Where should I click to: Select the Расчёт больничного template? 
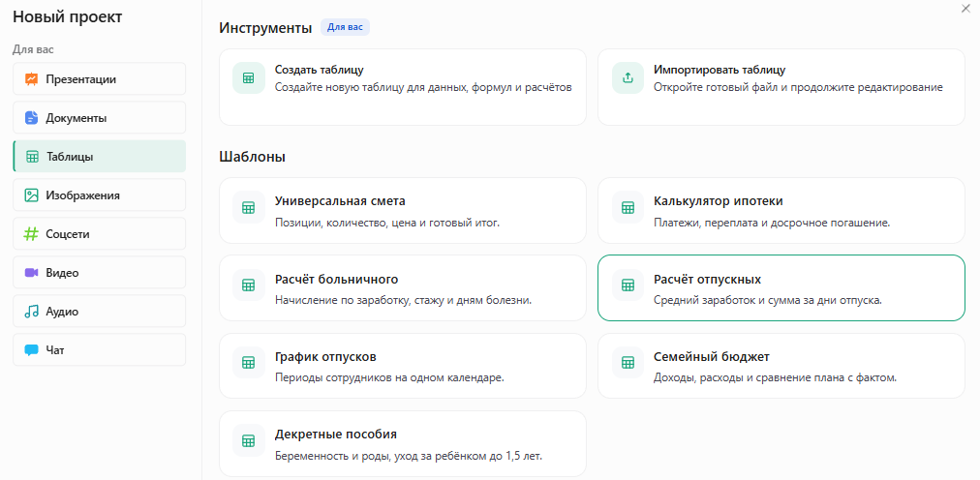(403, 287)
